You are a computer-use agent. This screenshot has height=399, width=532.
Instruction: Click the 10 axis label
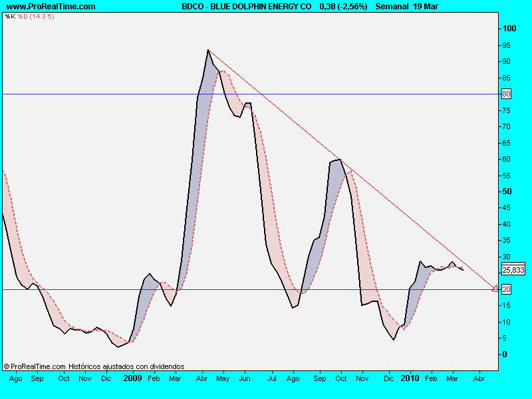click(x=506, y=322)
